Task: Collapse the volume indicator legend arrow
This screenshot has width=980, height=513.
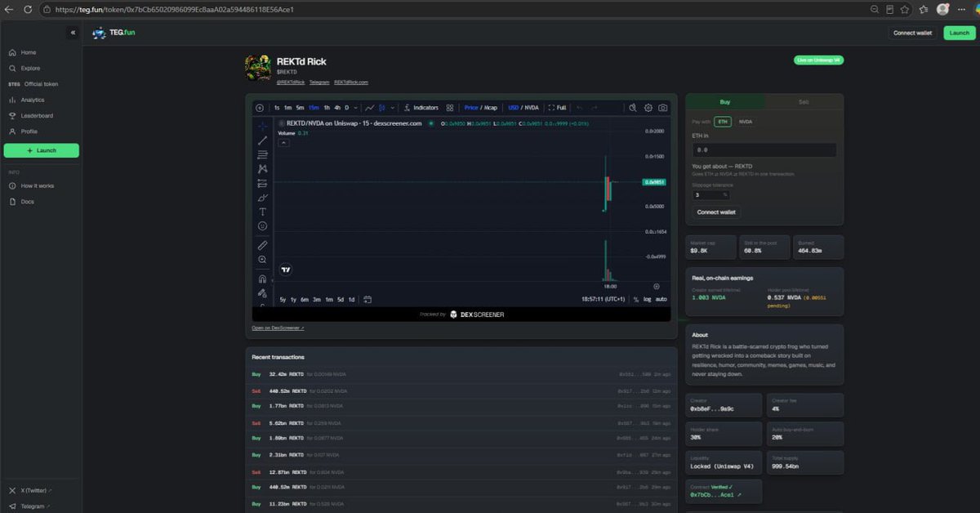Action: tap(284, 142)
